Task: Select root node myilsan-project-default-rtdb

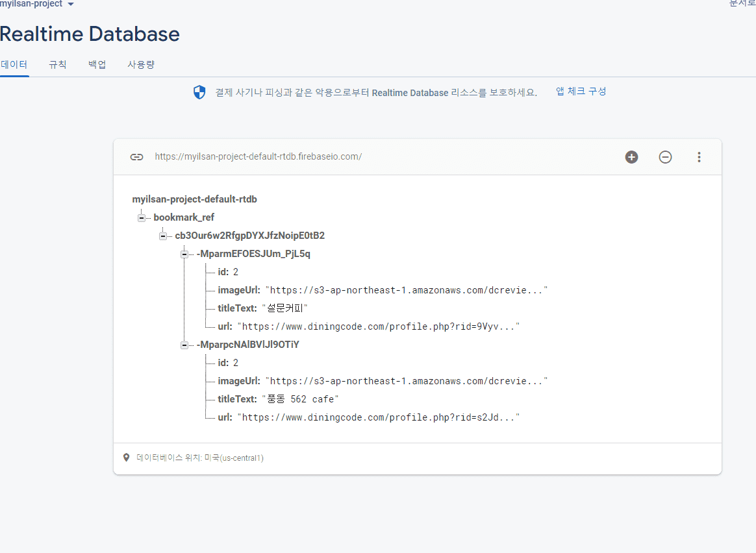Action: (x=194, y=199)
